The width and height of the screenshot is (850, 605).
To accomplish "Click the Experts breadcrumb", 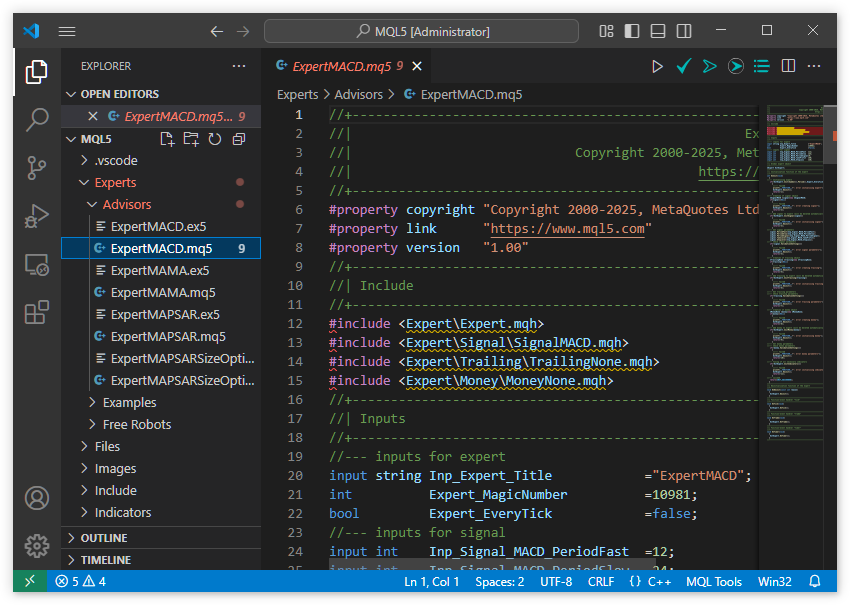I will point(298,94).
